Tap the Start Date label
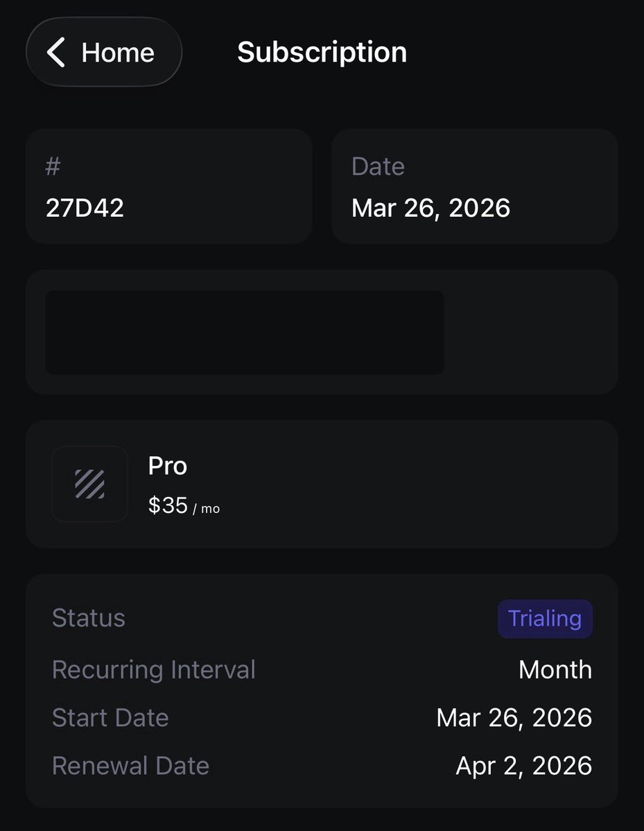Screen dimensions: 644x831 pos(110,717)
